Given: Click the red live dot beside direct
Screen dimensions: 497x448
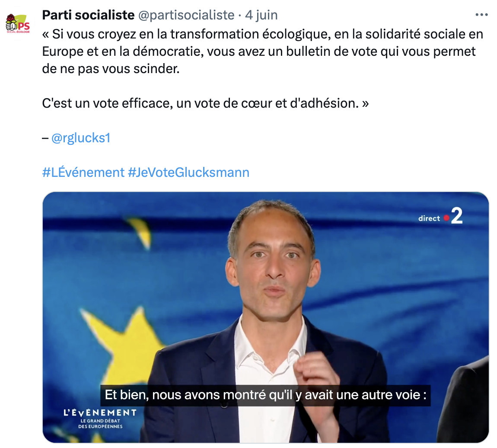Looking at the screenshot, I should tap(446, 218).
